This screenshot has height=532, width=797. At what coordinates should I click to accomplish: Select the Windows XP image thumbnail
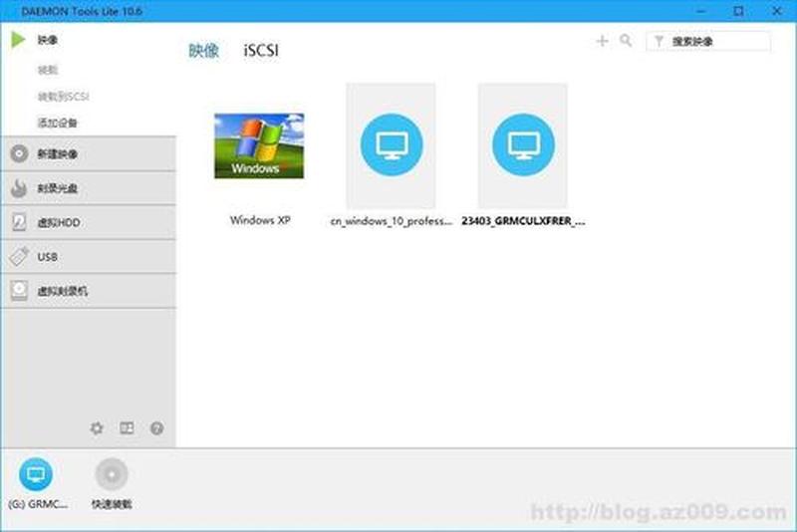coord(259,145)
